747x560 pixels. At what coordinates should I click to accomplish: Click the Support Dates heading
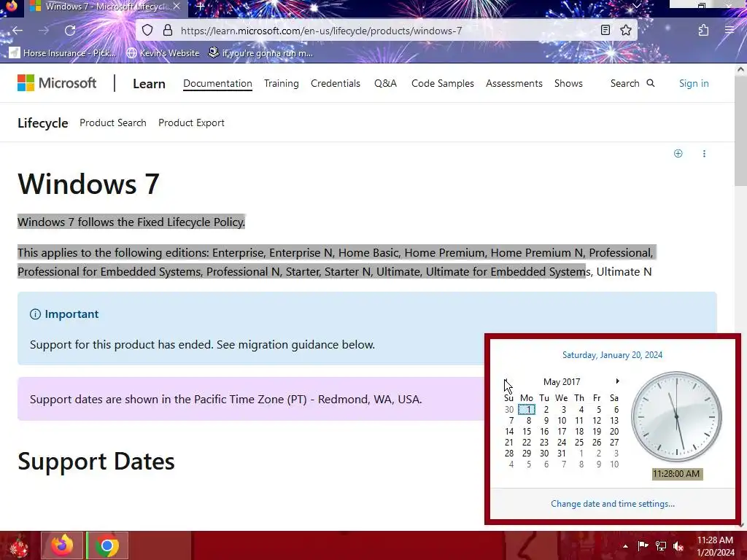point(96,462)
